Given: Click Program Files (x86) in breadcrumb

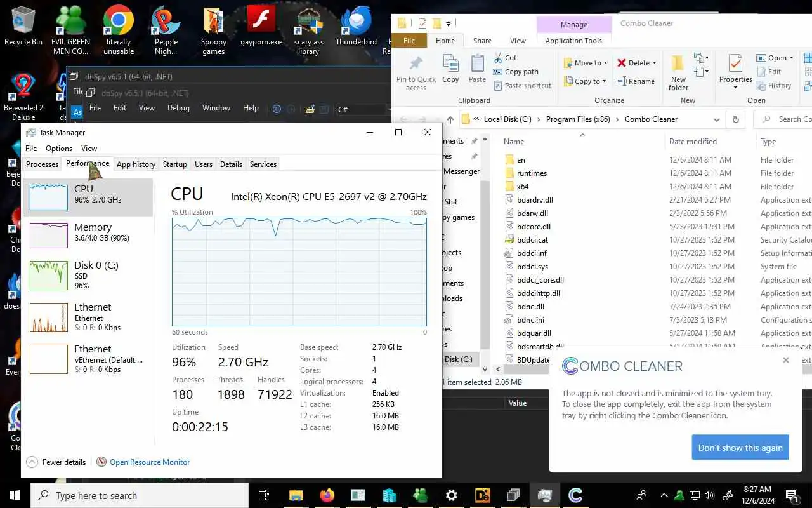Looking at the screenshot, I should point(578,119).
